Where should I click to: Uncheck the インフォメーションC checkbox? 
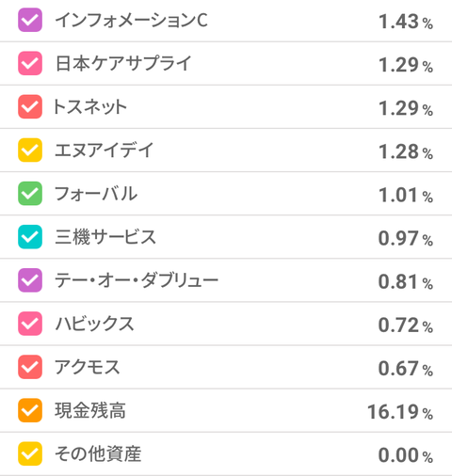click(30, 20)
